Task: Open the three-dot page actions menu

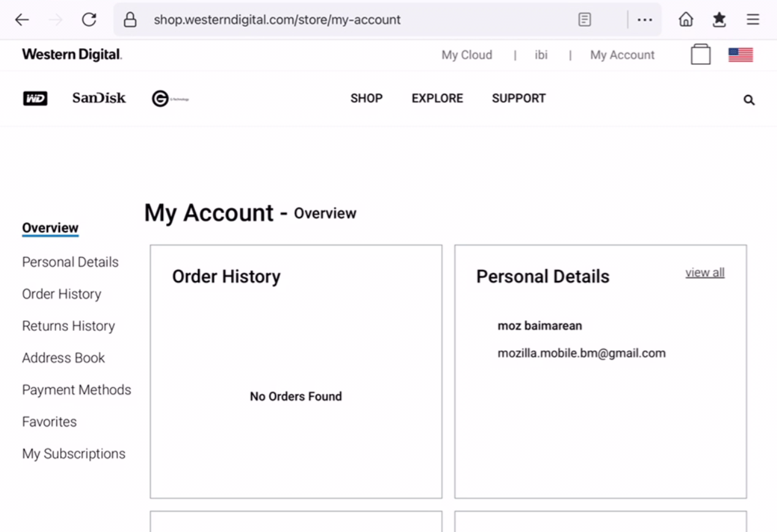Action: [x=645, y=20]
